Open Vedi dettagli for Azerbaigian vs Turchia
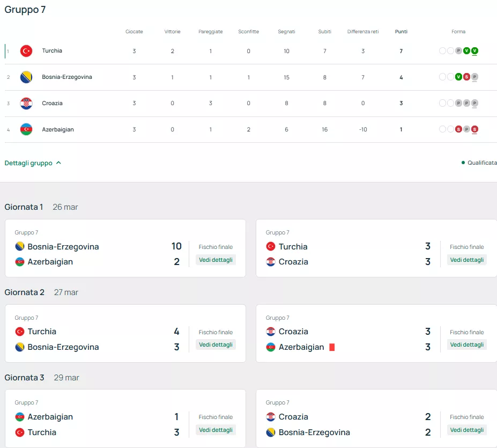 (x=216, y=430)
